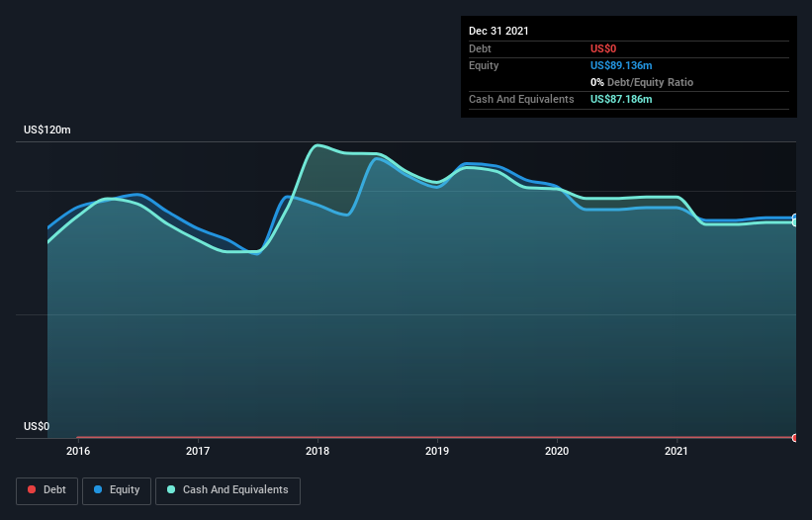Toggle the Debt series legend button
812x520 pixels.
pyautogui.click(x=46, y=490)
